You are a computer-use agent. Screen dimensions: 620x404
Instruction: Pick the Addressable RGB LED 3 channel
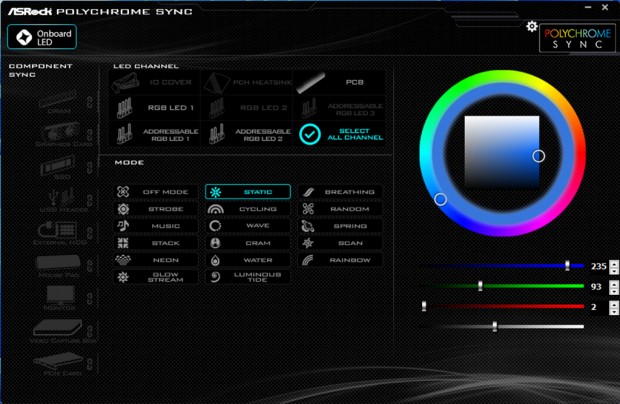click(x=340, y=108)
